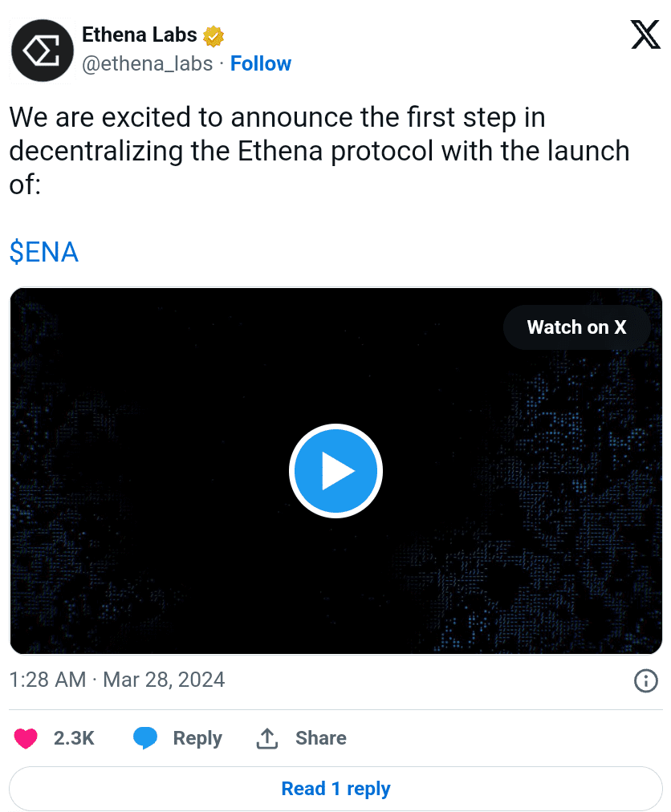This screenshot has height=812, width=671.
Task: Follow the Ethena Labs account
Action: coord(261,64)
